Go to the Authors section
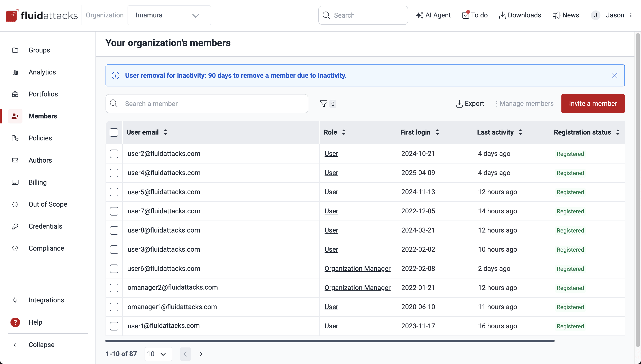 40,160
